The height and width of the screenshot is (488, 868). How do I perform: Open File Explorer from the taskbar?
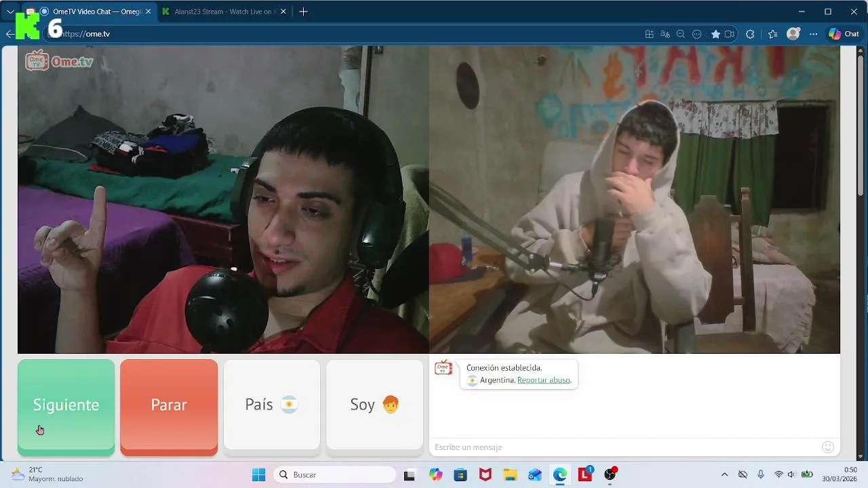(510, 474)
